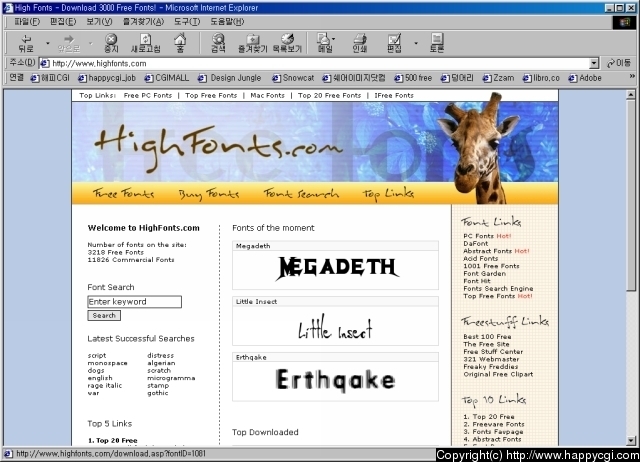Screen dimensions: 640x462
Task: Click the Megadeth font preview image
Action: [x=337, y=268]
